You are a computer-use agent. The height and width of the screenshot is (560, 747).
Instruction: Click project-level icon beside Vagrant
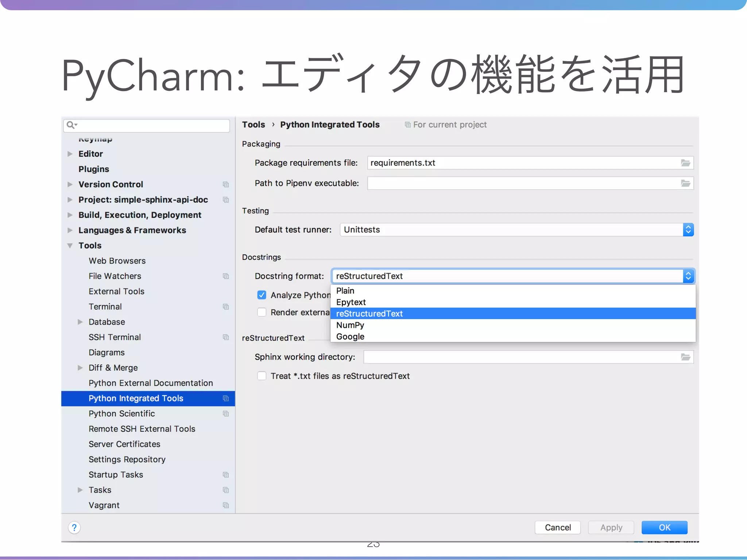226,506
